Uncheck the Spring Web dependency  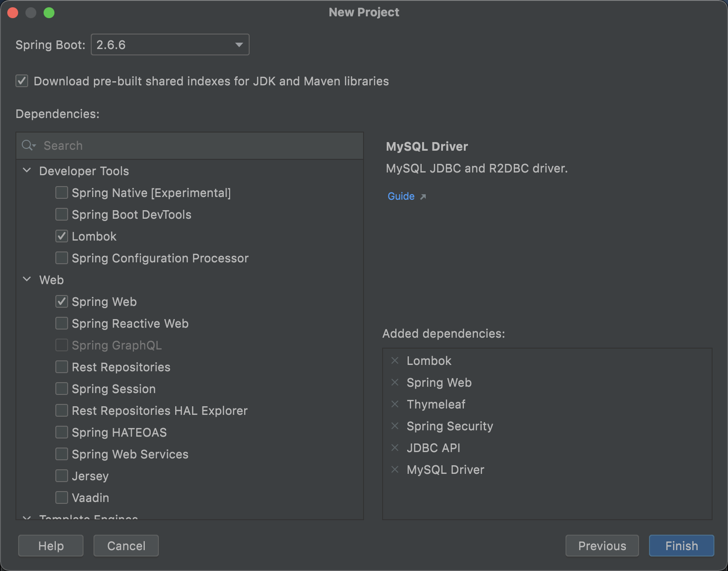[62, 301]
